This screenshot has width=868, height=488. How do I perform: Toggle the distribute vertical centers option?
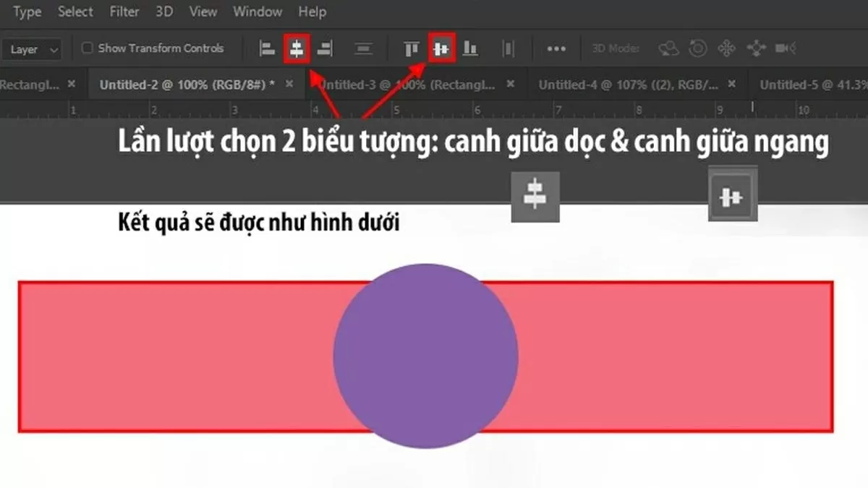click(x=364, y=49)
